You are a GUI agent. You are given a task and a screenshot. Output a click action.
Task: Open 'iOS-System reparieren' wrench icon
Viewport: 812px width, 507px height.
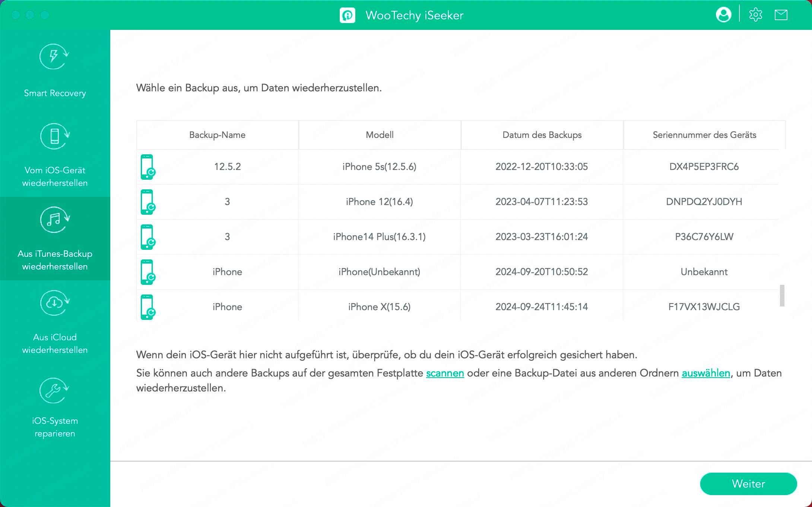point(54,390)
